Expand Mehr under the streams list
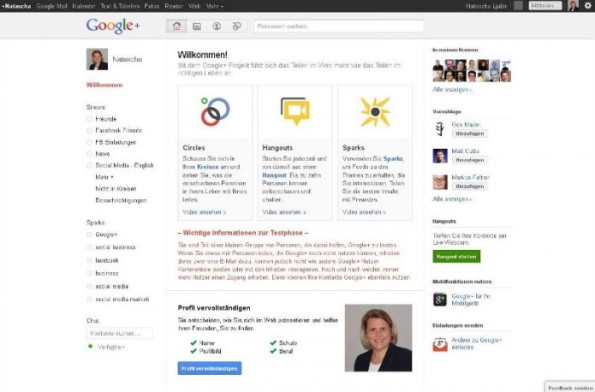The height and width of the screenshot is (392, 595). click(x=104, y=177)
